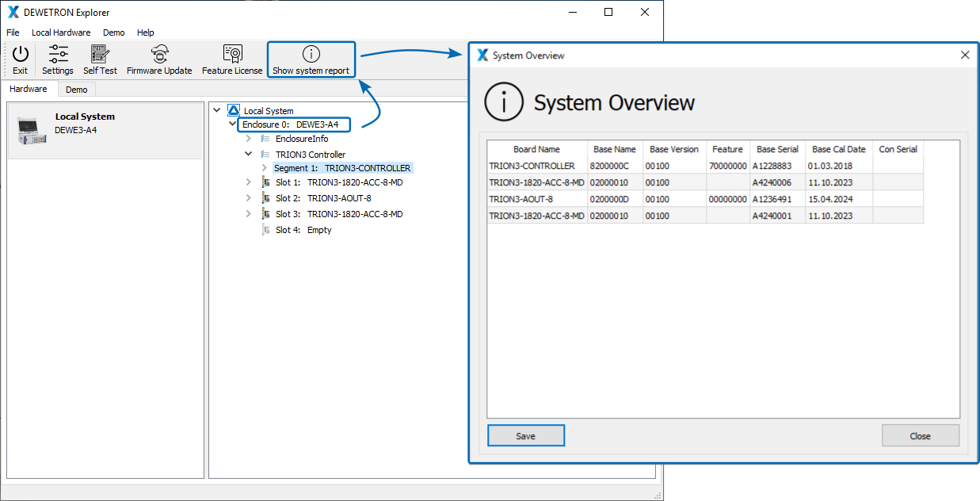Open the File menu

(x=13, y=33)
